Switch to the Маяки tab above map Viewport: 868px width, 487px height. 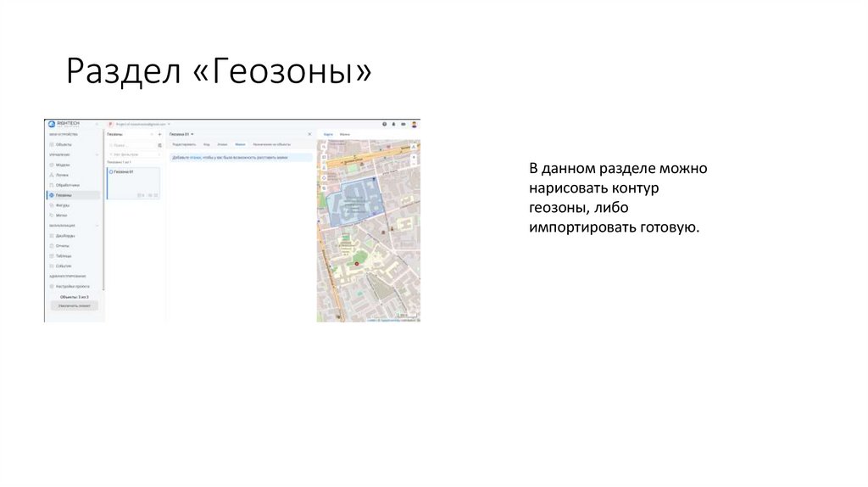point(345,135)
